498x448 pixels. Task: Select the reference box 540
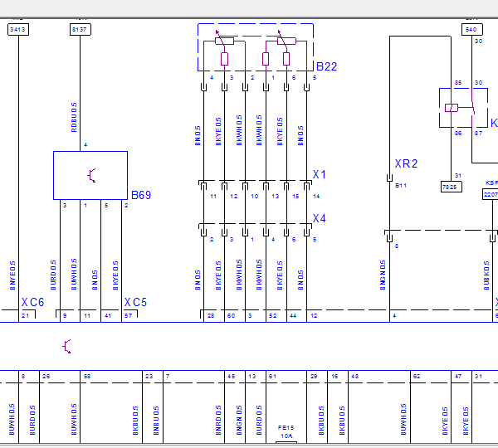click(x=472, y=30)
